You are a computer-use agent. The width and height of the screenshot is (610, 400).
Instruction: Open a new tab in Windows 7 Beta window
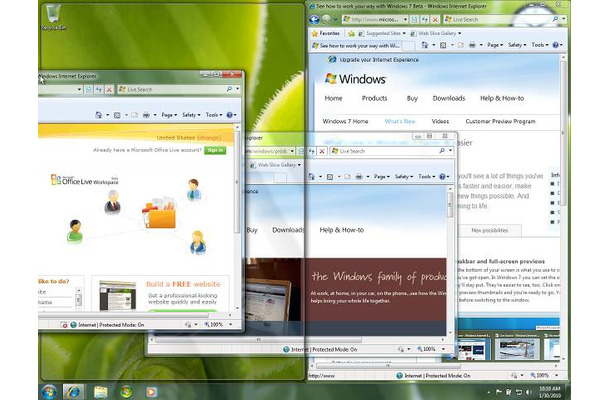tap(408, 46)
